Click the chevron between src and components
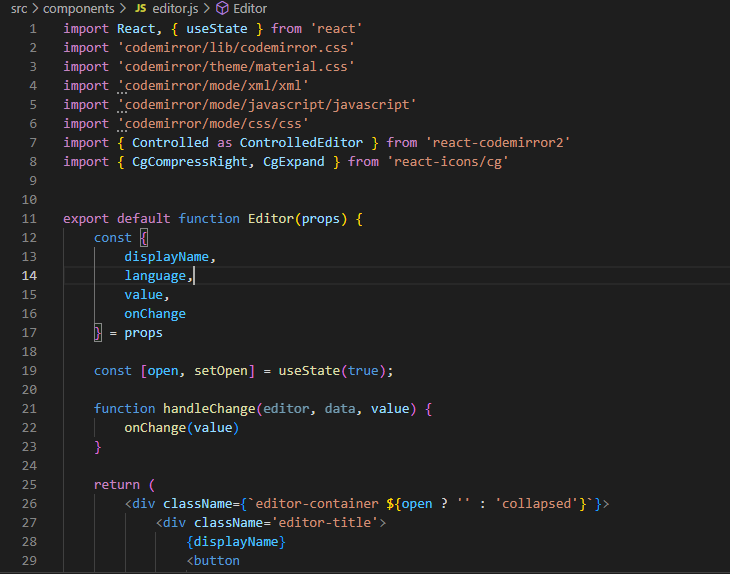This screenshot has width=730, height=574. (x=37, y=8)
